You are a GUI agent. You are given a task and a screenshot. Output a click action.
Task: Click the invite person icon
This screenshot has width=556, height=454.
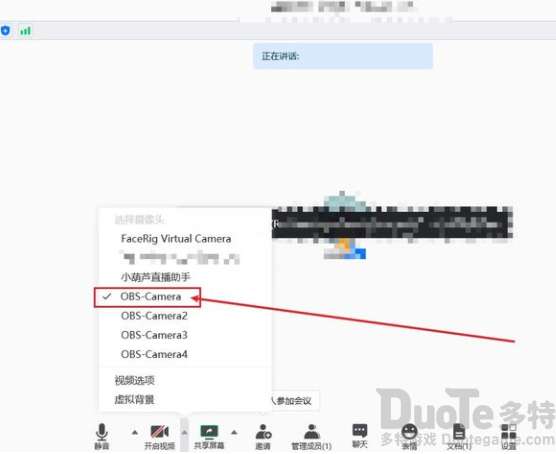click(x=263, y=432)
